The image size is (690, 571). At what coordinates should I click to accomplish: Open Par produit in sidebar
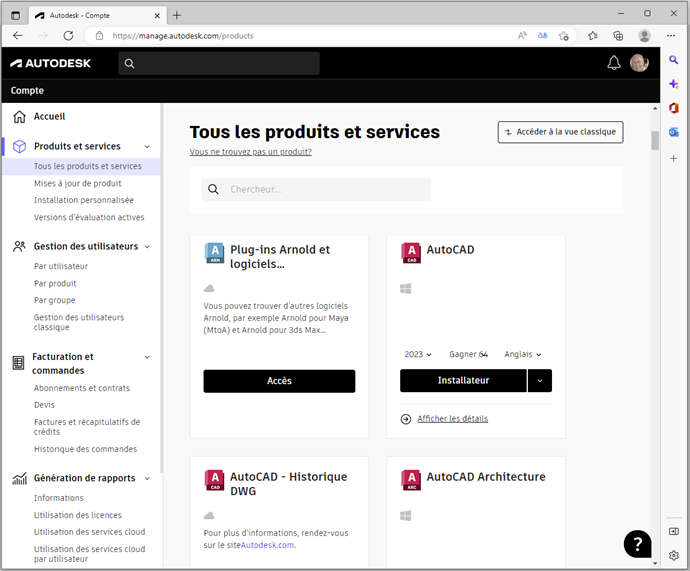click(55, 283)
